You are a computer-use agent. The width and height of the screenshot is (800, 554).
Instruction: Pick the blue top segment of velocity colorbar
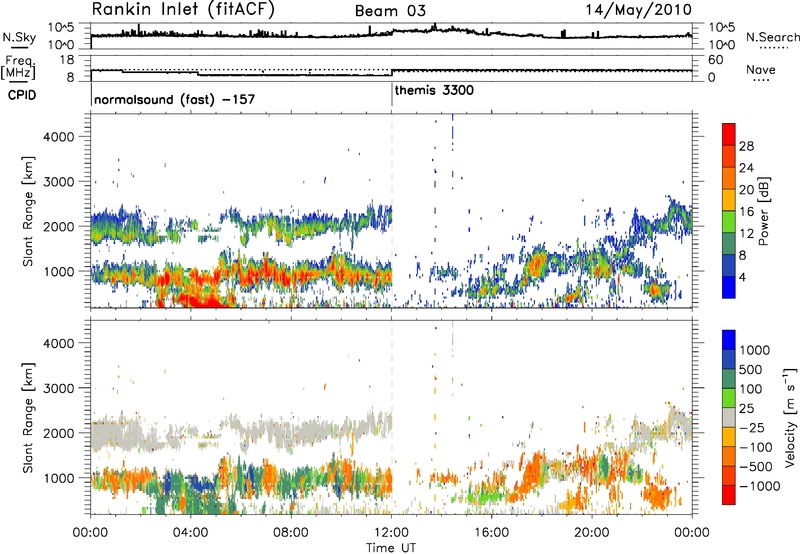click(729, 340)
